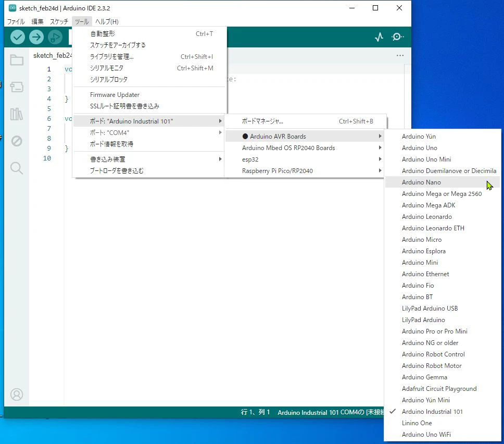
Task: Select Arduino Uno Mini board
Action: (443, 159)
